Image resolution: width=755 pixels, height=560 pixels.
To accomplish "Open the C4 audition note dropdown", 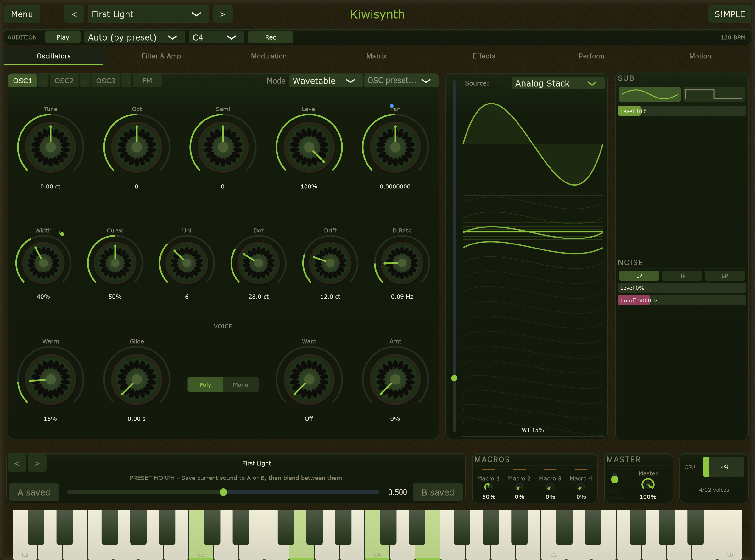I will (x=216, y=37).
